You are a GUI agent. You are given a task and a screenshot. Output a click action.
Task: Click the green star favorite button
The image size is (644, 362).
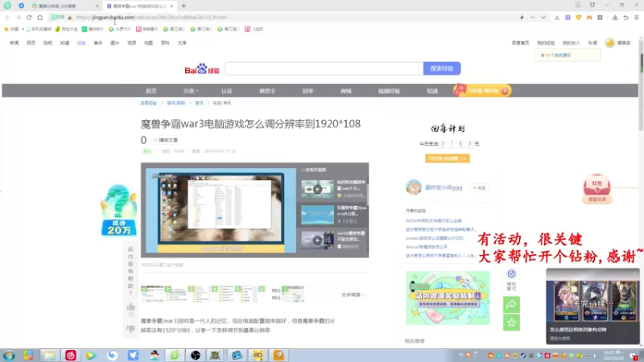511,323
